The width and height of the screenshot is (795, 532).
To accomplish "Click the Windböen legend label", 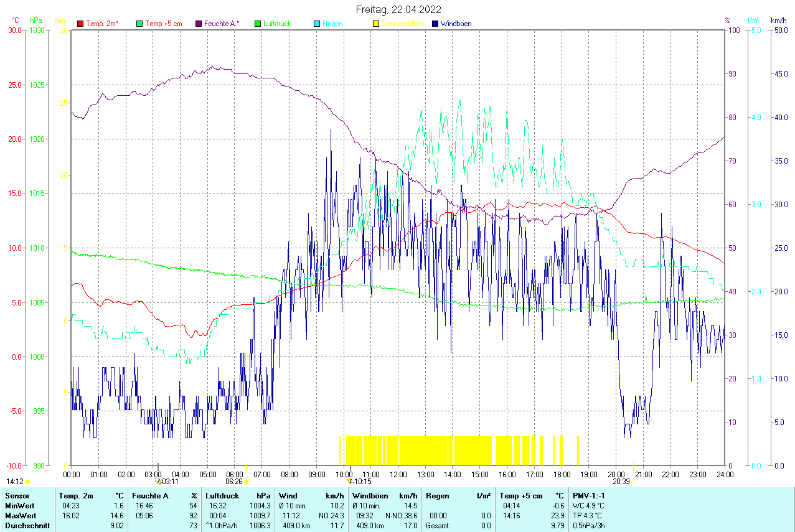I will tap(456, 24).
